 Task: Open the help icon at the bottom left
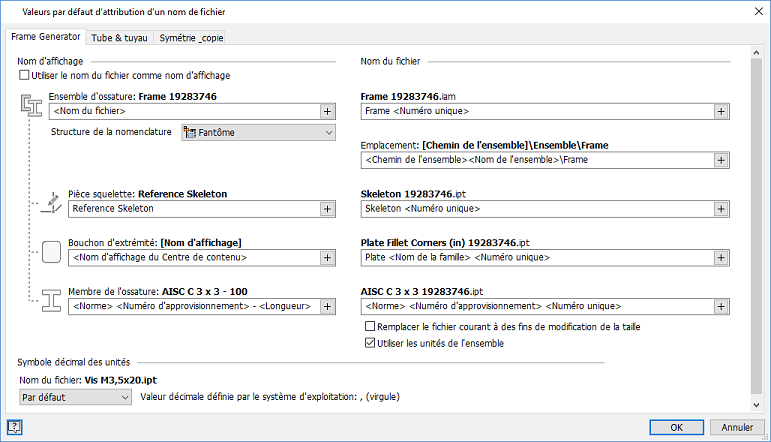(14, 427)
